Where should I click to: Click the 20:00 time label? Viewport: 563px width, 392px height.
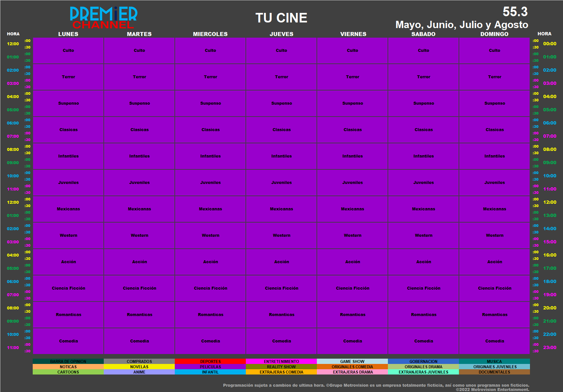click(550, 308)
